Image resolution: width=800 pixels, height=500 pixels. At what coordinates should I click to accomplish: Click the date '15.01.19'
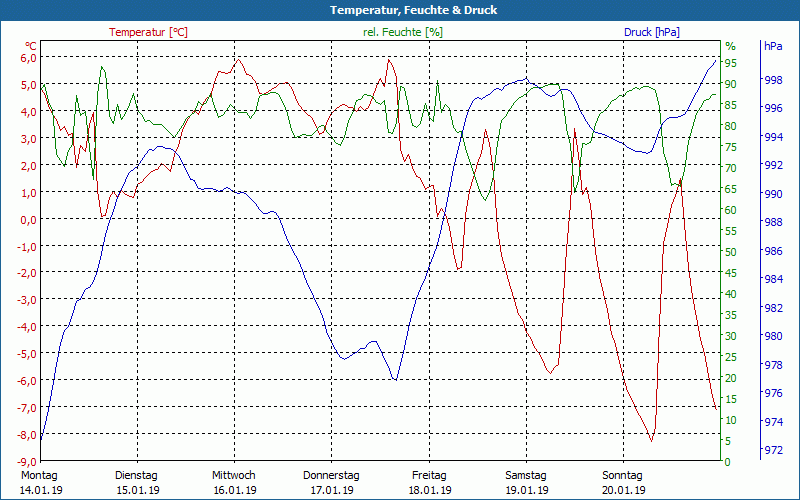[138, 490]
